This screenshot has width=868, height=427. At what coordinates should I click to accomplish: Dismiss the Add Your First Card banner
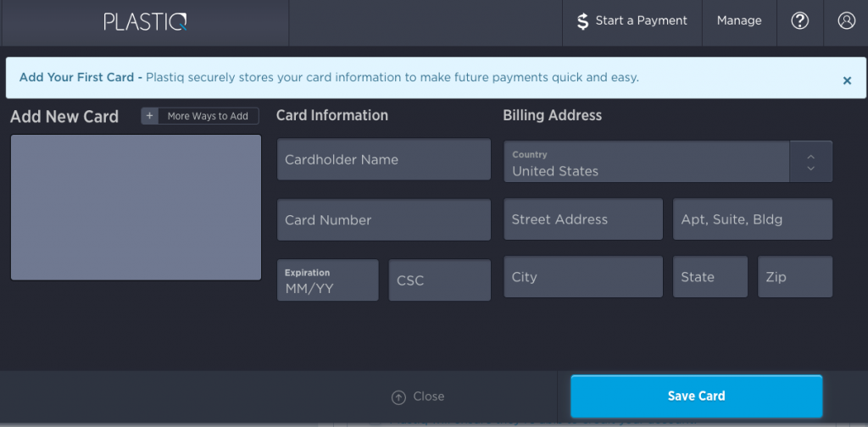click(x=846, y=80)
